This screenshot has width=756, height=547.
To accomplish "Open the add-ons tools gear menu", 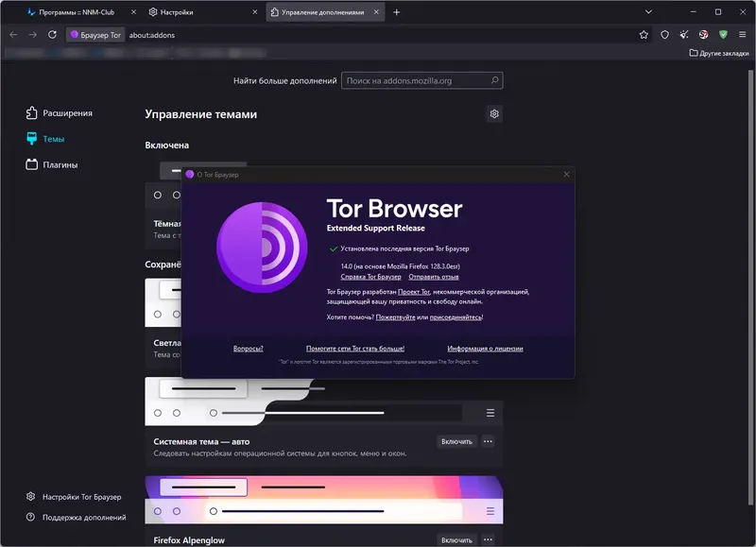I will click(494, 113).
